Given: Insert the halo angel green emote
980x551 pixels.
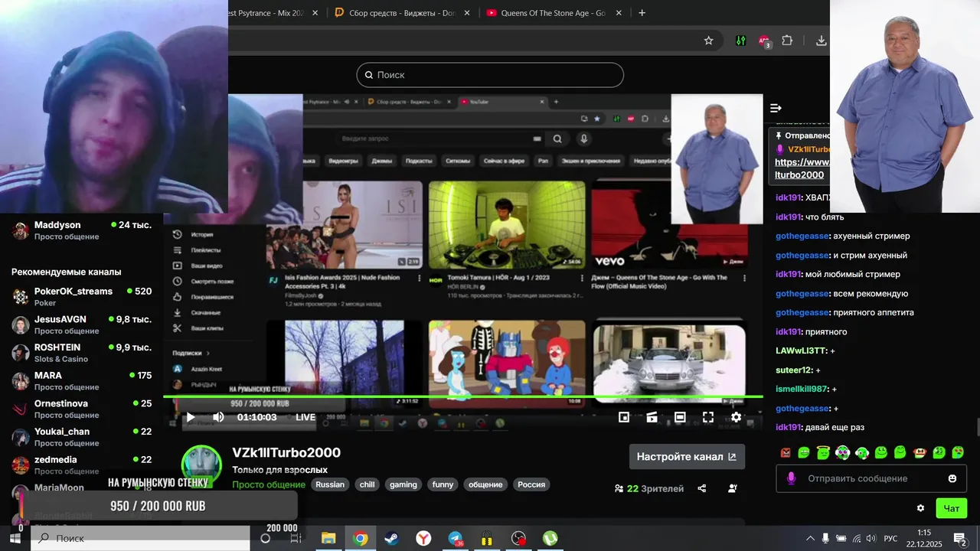Looking at the screenshot, I should 823,452.
